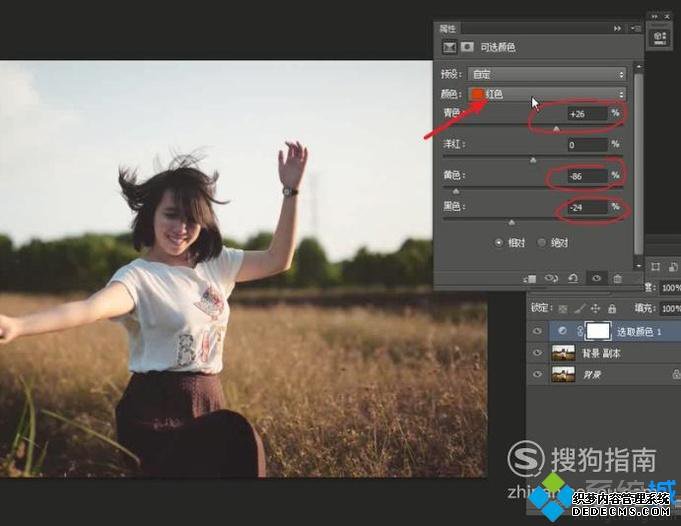Click the 青色 slider handle
The width and height of the screenshot is (681, 526).
click(x=557, y=128)
